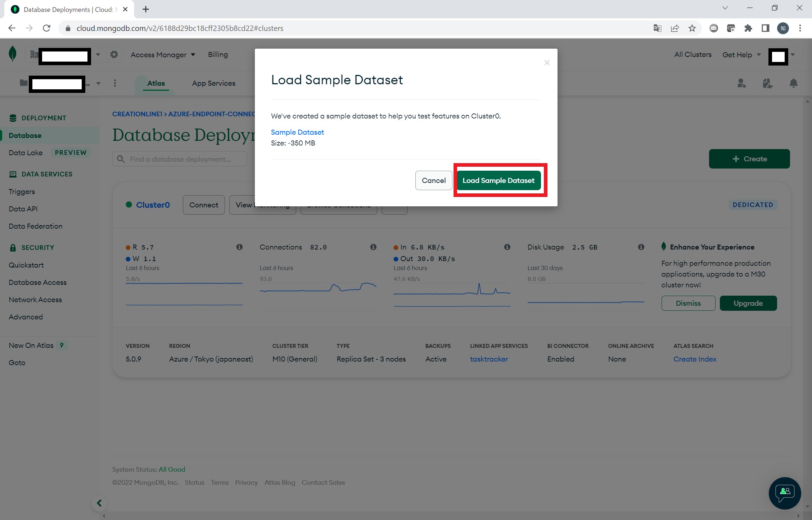
Task: Select Database in the sidebar
Action: 50,135
